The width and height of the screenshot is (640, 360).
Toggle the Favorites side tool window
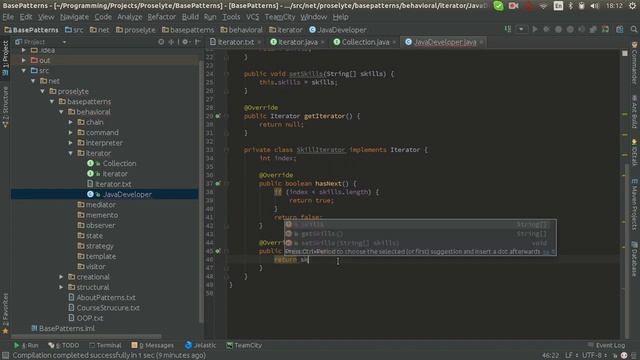click(x=5, y=313)
